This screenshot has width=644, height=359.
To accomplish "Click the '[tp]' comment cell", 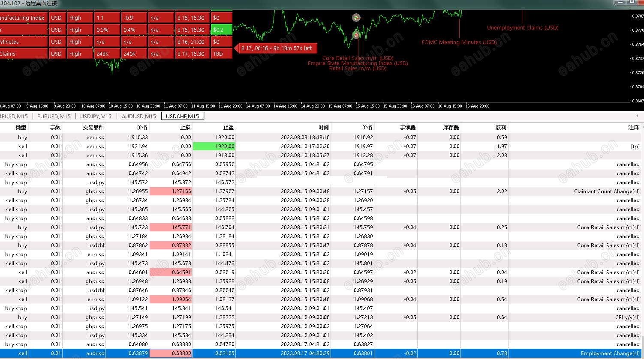I will 635,146.
